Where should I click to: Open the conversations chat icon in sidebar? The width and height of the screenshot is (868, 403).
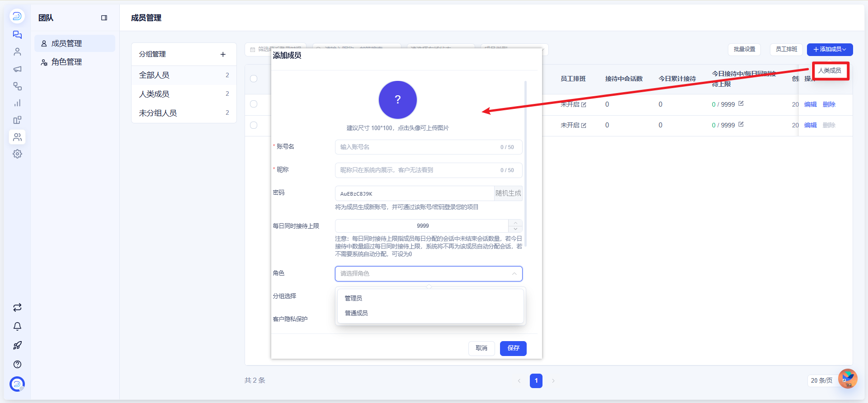pyautogui.click(x=17, y=35)
